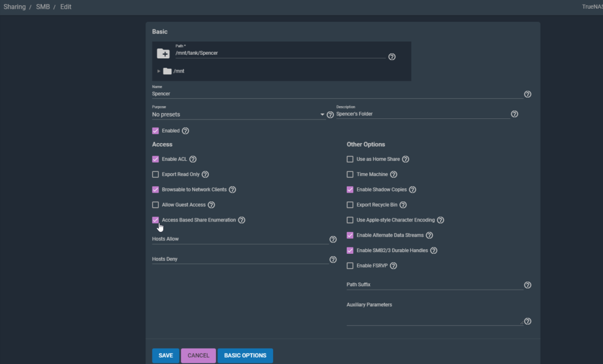This screenshot has height=364, width=603.
Task: Uncheck Enable Shadow Copies
Action: [x=350, y=190]
